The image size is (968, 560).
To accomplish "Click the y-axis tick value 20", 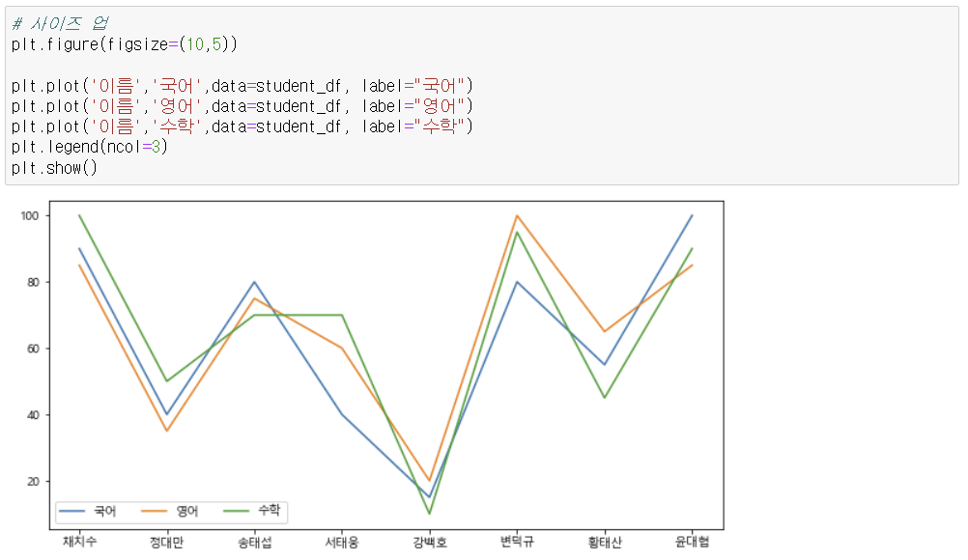I will [33, 481].
